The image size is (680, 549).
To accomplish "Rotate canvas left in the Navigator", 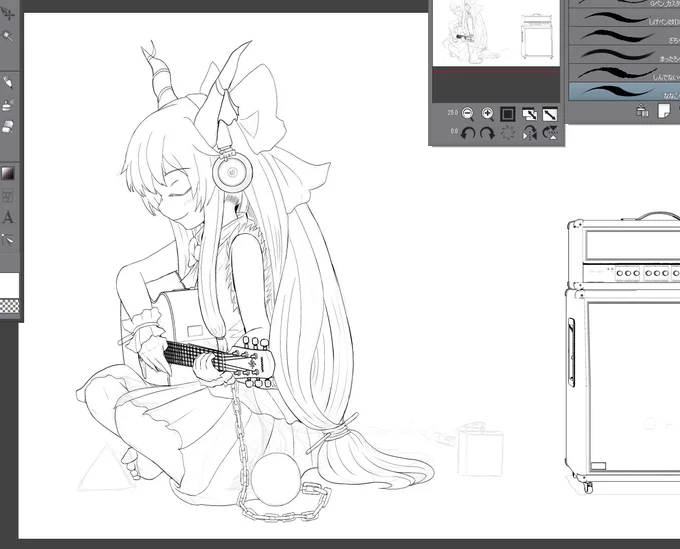I will 468,133.
